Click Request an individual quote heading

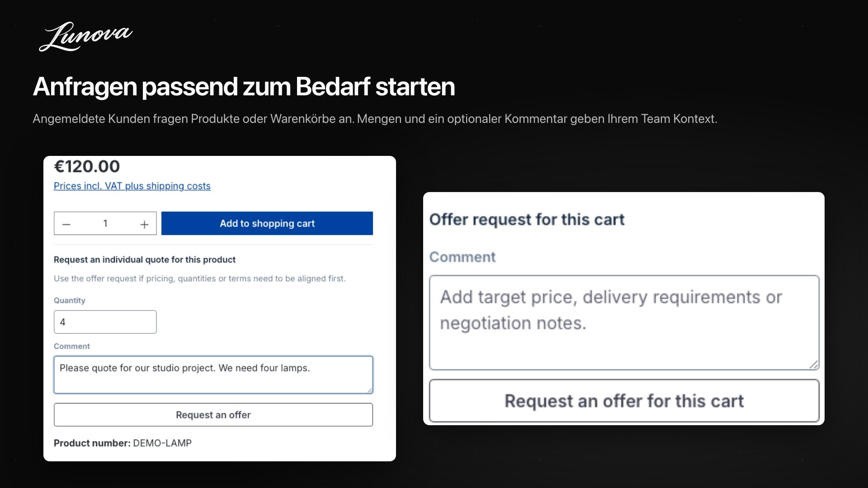click(145, 260)
